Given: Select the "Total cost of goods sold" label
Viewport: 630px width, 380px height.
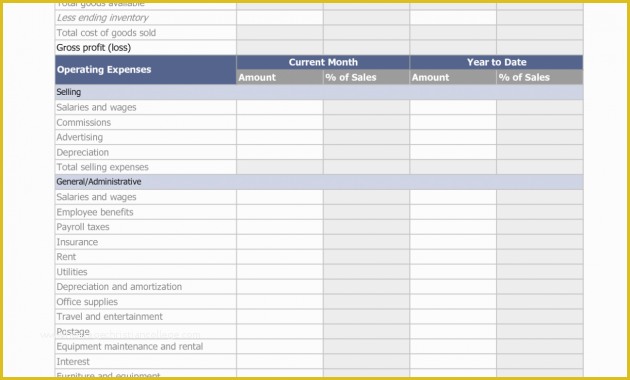Looking at the screenshot, I should pos(106,33).
